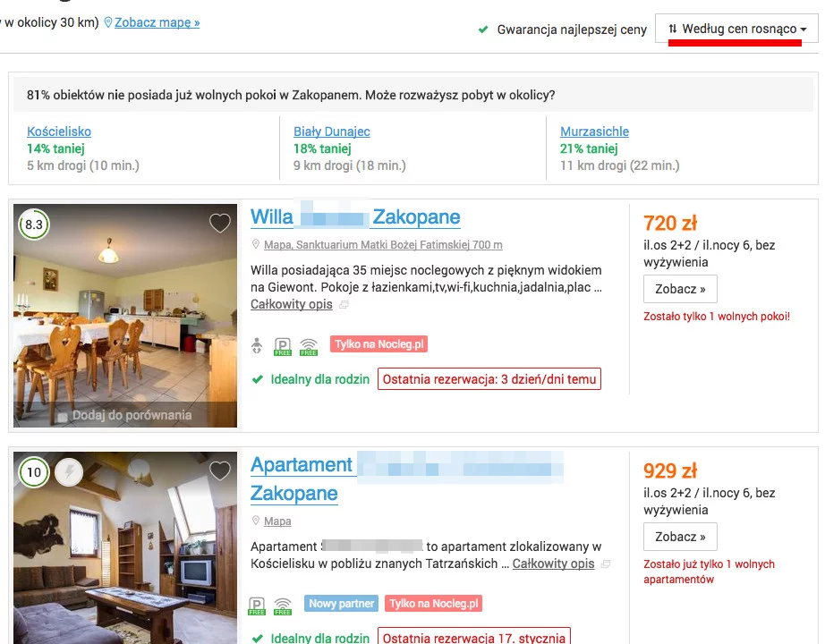
Task: Open the 'Zobacz mapę »' link
Action: coord(157,22)
